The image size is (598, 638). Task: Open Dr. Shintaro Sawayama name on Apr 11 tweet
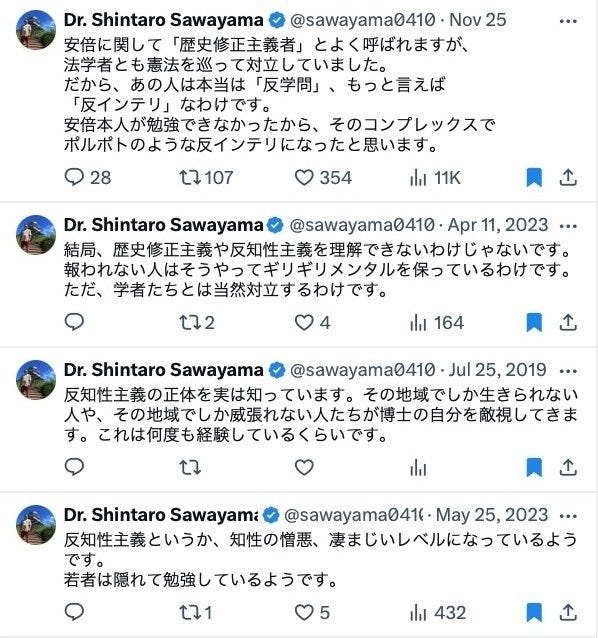click(164, 225)
